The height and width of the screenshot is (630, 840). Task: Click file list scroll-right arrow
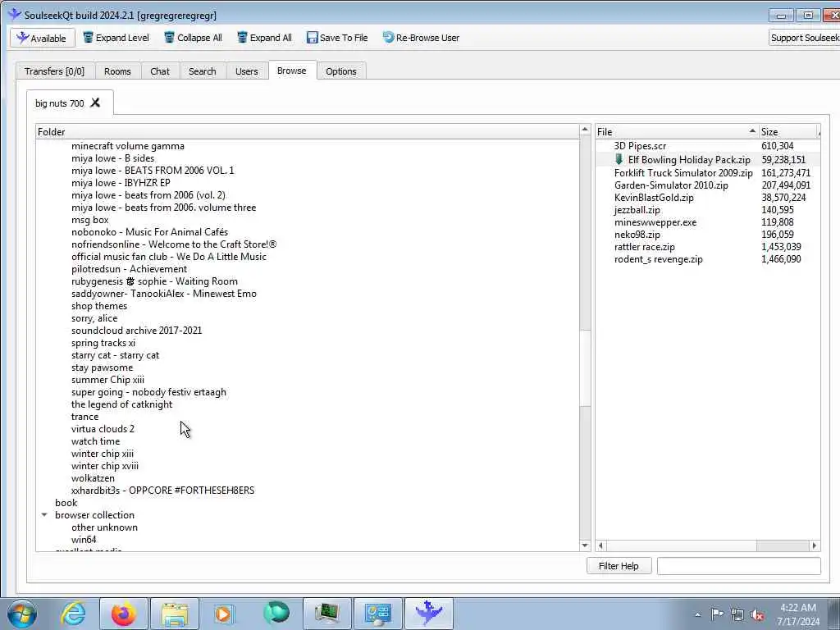(815, 546)
